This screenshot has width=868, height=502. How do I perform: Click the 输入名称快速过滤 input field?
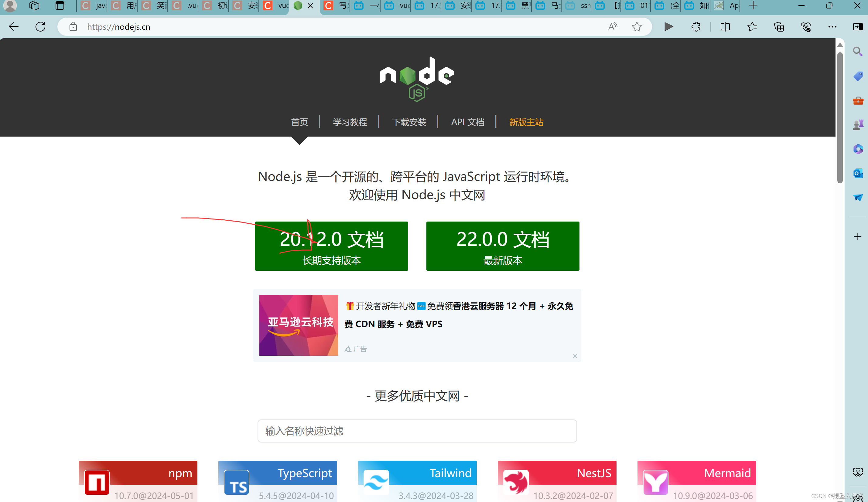coord(417,431)
